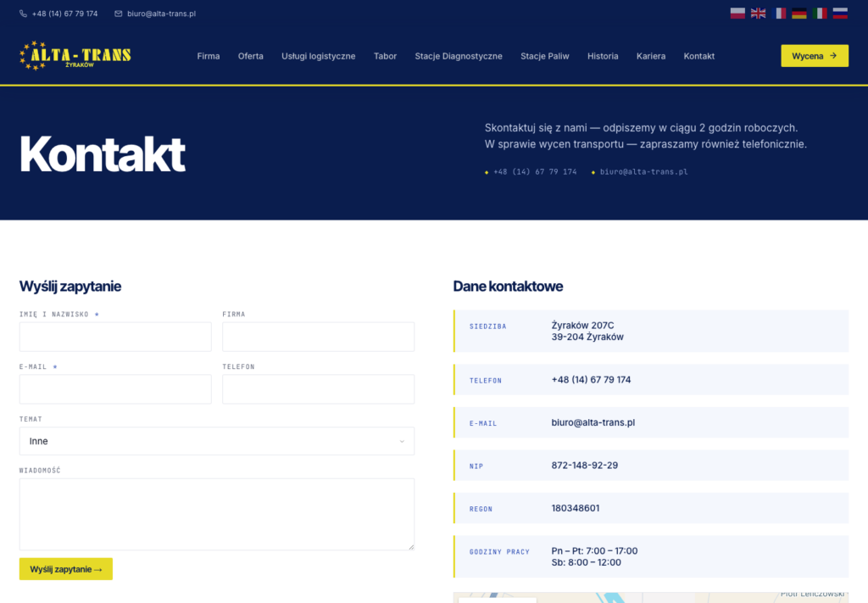This screenshot has height=603, width=868.
Task: Open the Tabor navigation item
Action: [386, 56]
